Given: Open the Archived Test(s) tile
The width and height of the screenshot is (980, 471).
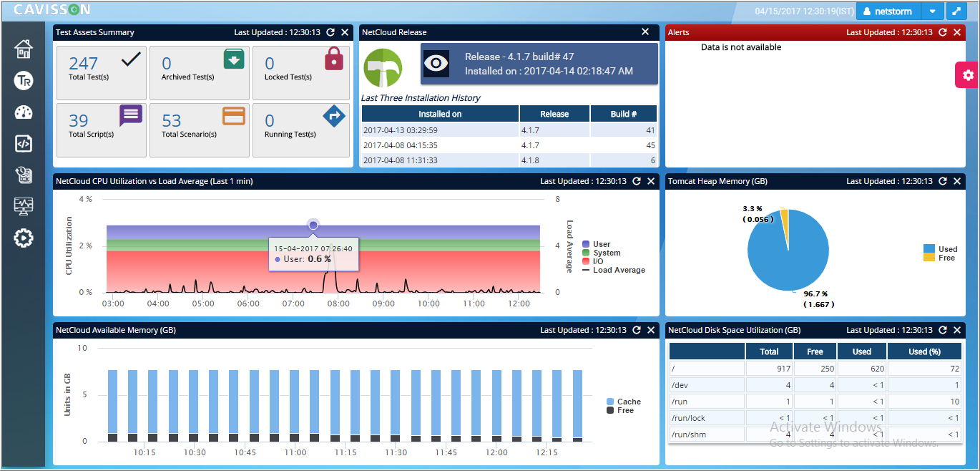Looking at the screenshot, I should coord(200,73).
